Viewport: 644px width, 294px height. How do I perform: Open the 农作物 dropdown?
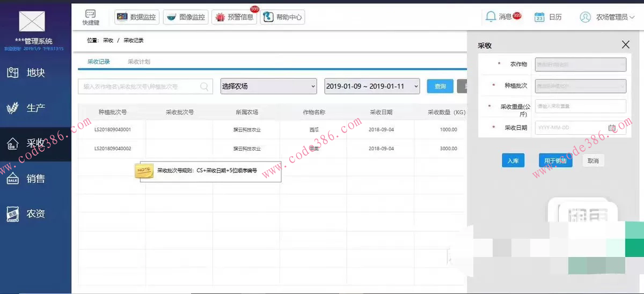pos(581,64)
